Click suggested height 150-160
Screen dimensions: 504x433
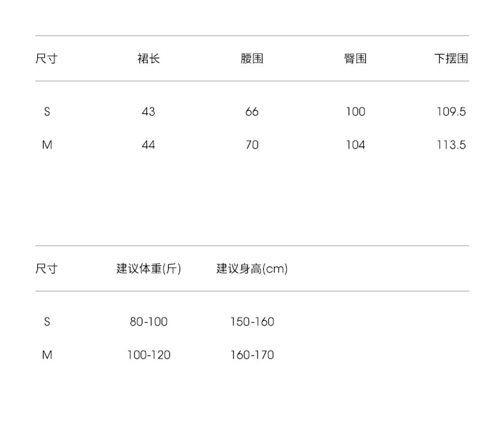point(252,322)
